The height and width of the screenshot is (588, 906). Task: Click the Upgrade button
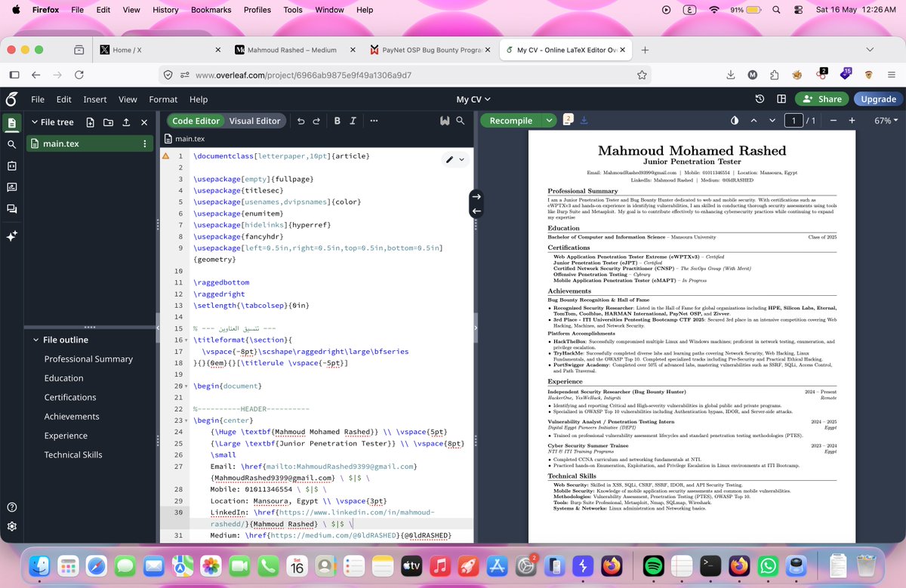coord(879,99)
